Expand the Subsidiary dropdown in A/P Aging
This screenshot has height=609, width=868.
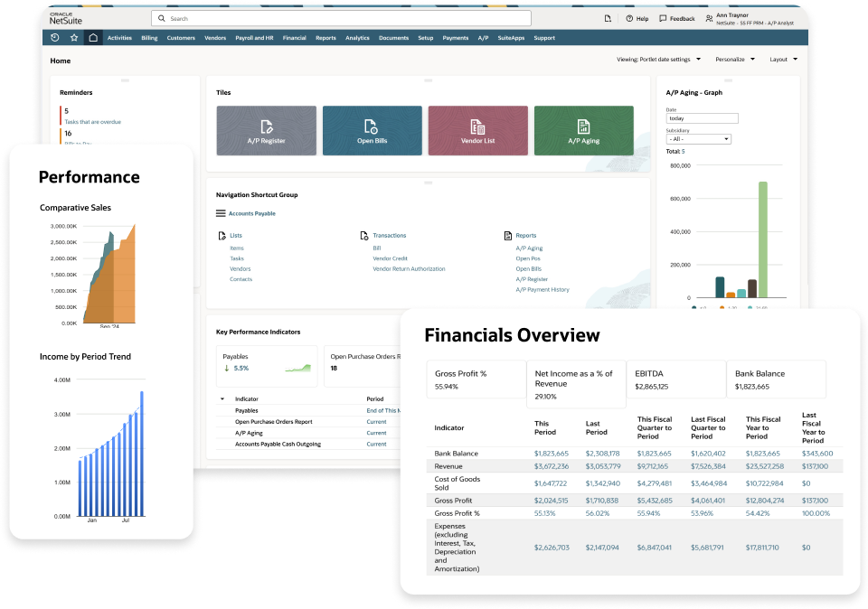(698, 139)
